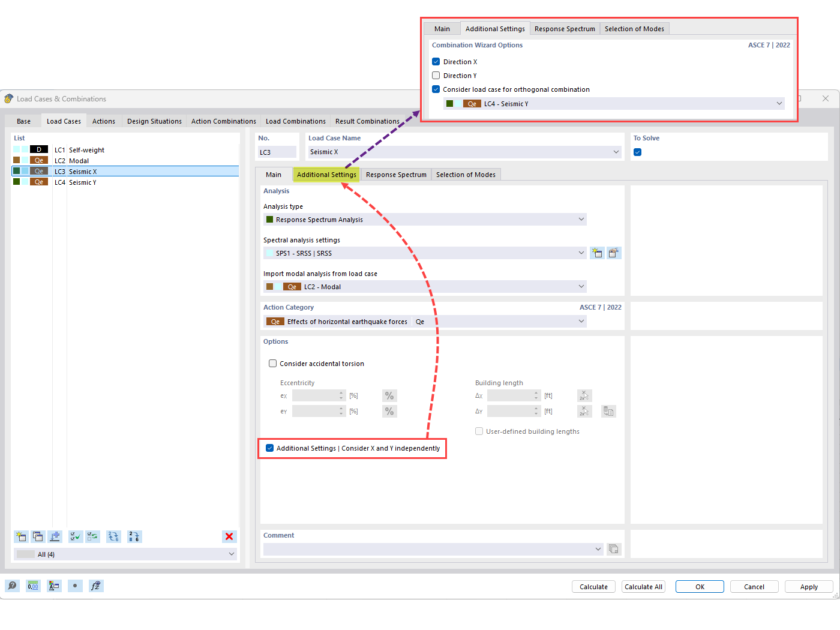840x630 pixels.
Task: Confirm with the OK button
Action: (700, 586)
